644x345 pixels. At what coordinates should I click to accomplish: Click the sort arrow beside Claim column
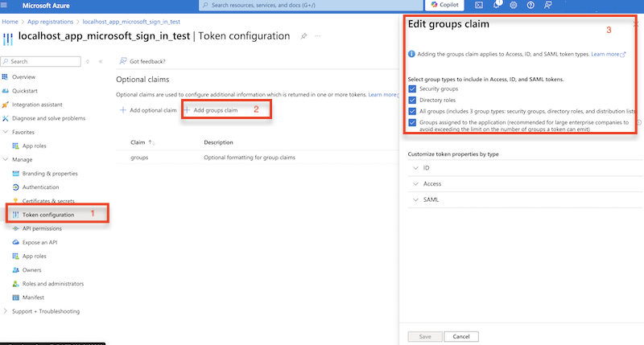(x=151, y=142)
